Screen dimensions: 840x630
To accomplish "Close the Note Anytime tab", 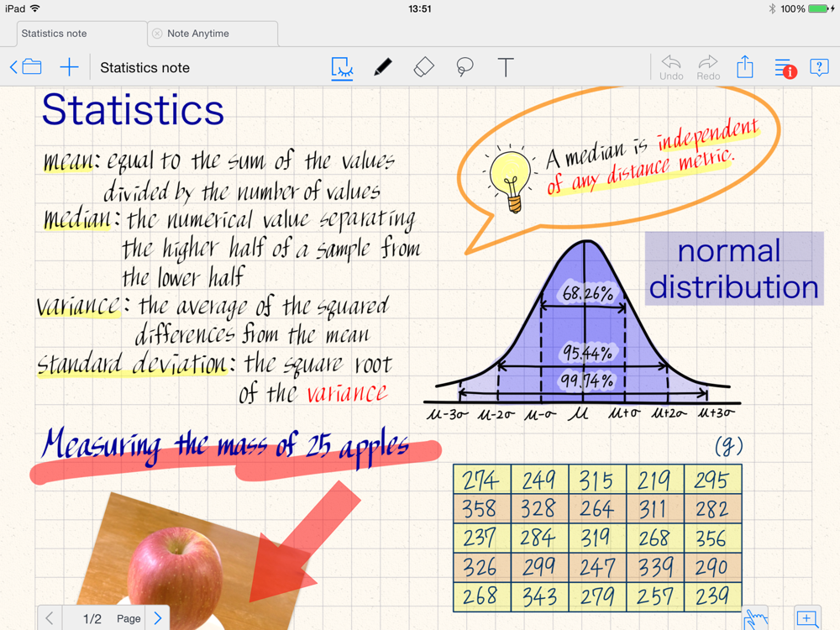I will point(157,34).
